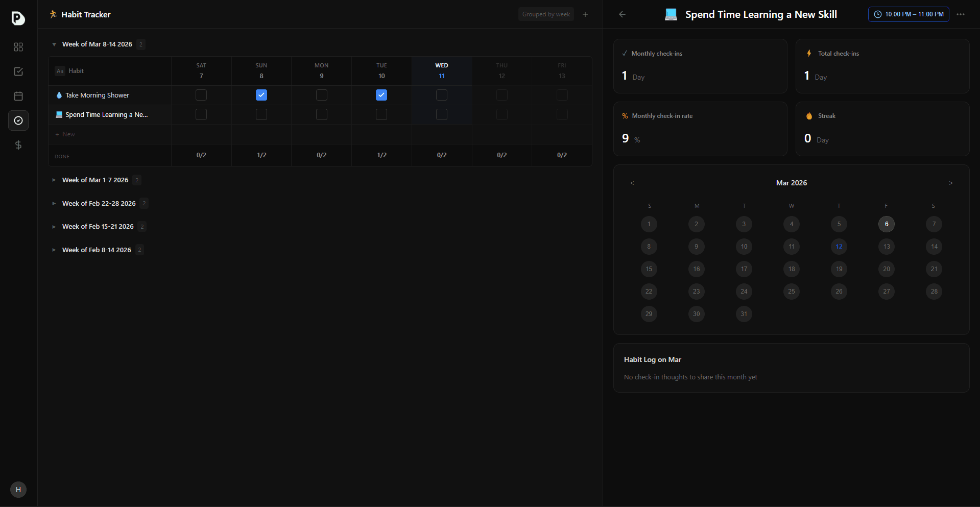The width and height of the screenshot is (980, 507).
Task: Click the user avatar H icon
Action: (x=18, y=490)
